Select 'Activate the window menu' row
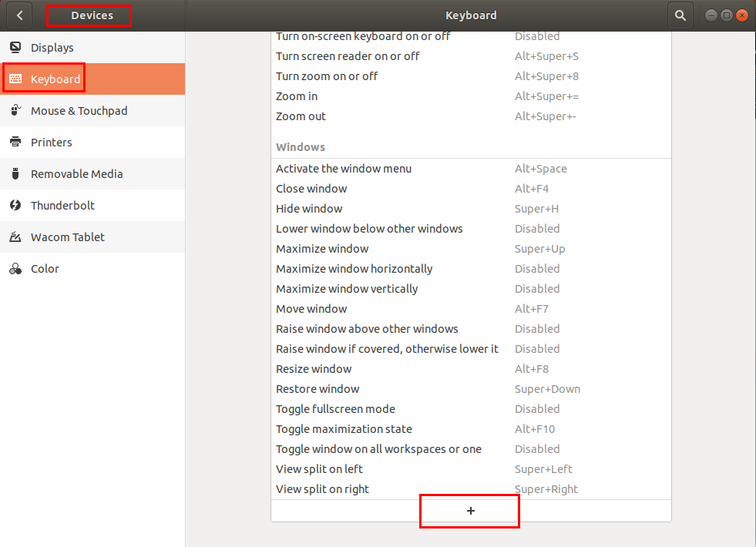 coord(471,169)
